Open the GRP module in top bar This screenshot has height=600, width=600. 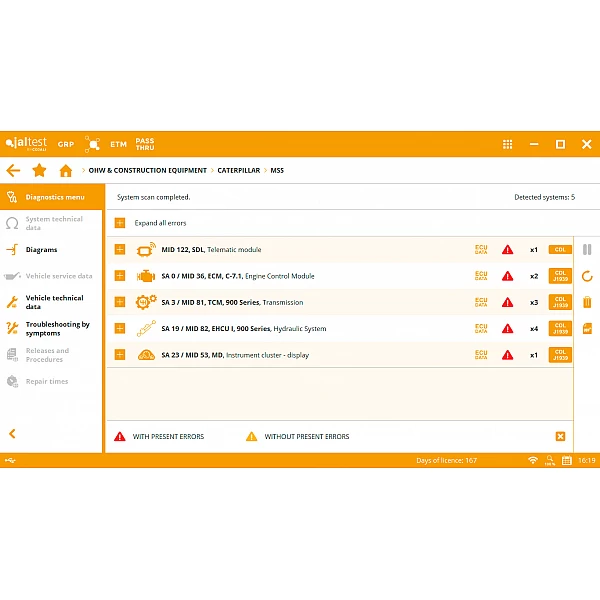pyautogui.click(x=66, y=144)
